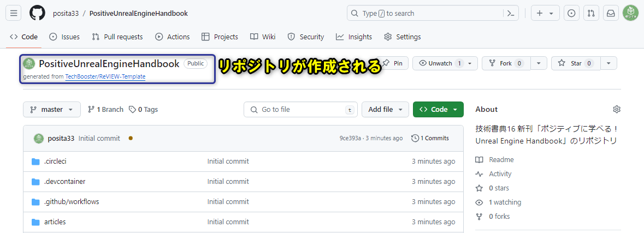Viewport: 644px width, 233px height.
Task: Open the star lists dropdown arrow
Action: click(x=608, y=64)
